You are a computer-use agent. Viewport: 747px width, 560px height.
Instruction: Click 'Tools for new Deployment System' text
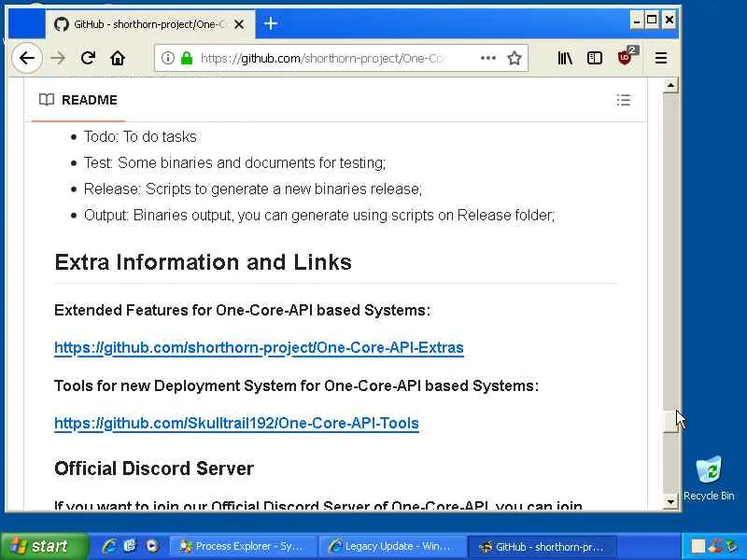(x=296, y=385)
